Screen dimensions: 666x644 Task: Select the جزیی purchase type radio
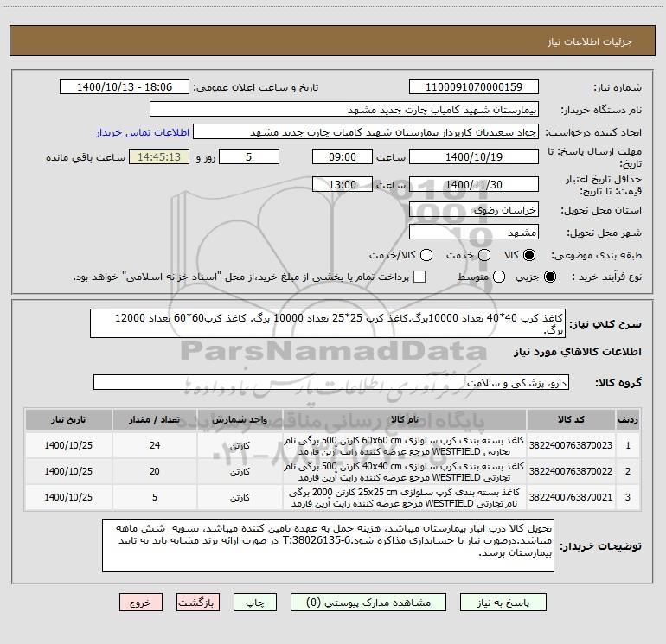549,277
